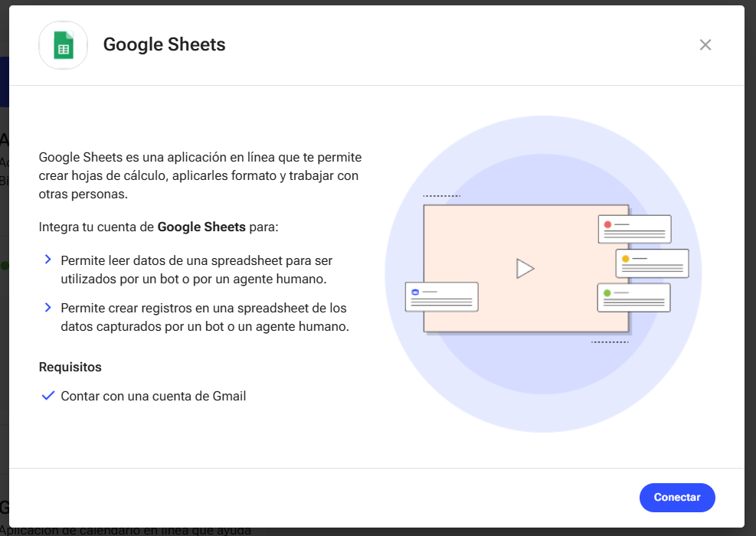Play the integration video illustration
Viewport: 756px width, 536px height.
(525, 269)
